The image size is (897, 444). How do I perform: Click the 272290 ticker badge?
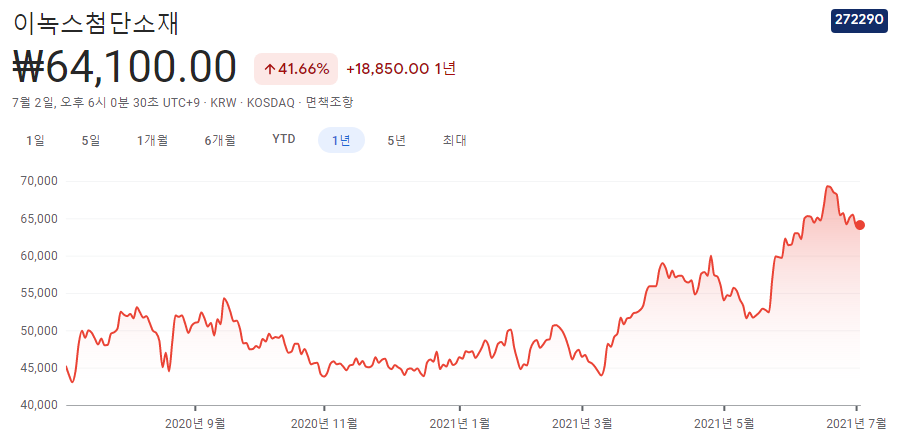[859, 21]
